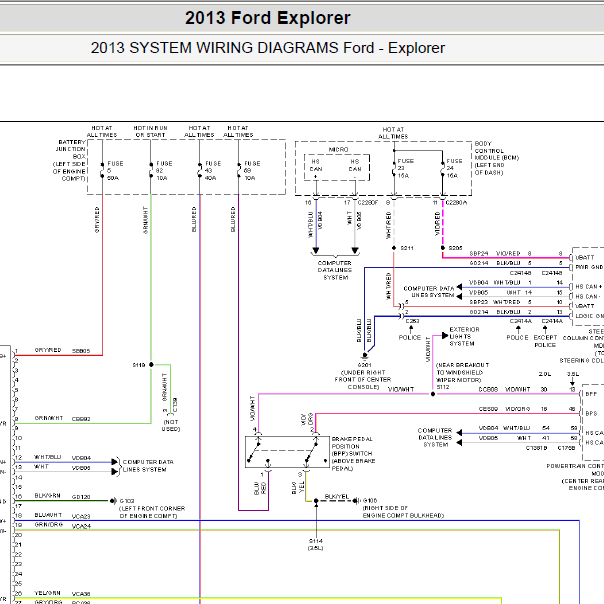604x604 pixels.
Task: Select the "S114 (3.5L)" splice label
Action: tap(315, 545)
